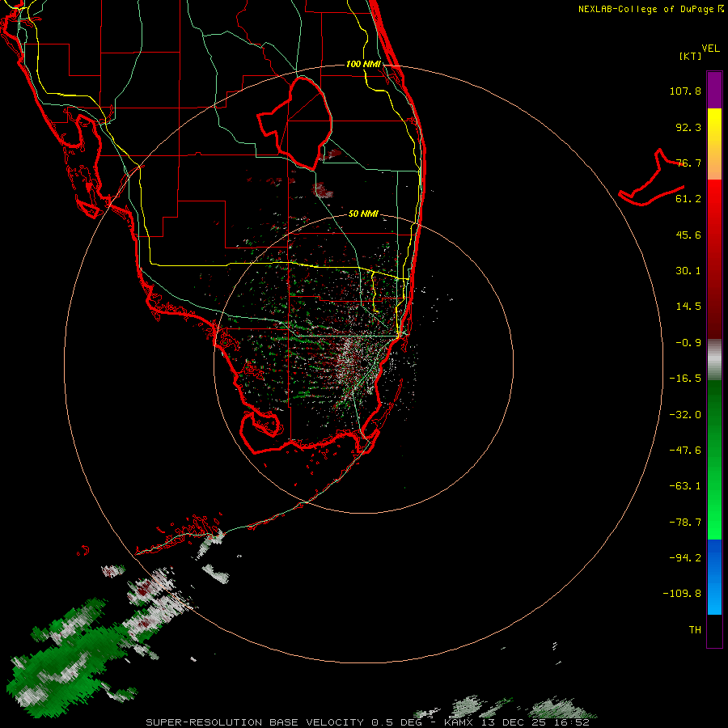Click the 45.6 value on the velocity scale
Viewport: 728px width, 728px height.
(688, 235)
